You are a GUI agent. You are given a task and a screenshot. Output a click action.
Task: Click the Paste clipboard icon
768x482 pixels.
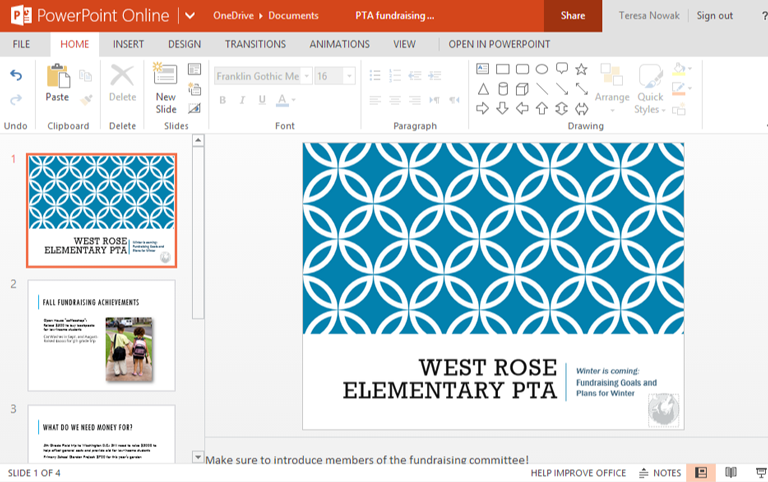[57, 82]
